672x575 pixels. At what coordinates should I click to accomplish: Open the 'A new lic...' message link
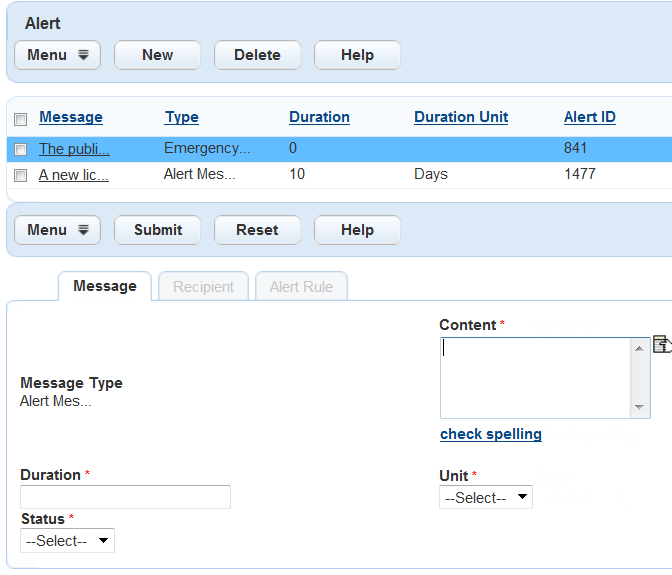74,174
